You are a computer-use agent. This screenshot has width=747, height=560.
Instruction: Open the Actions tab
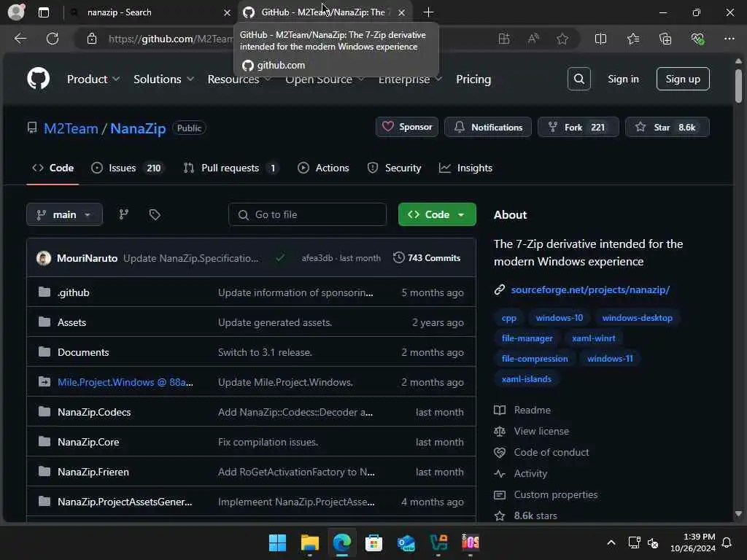[x=323, y=168]
